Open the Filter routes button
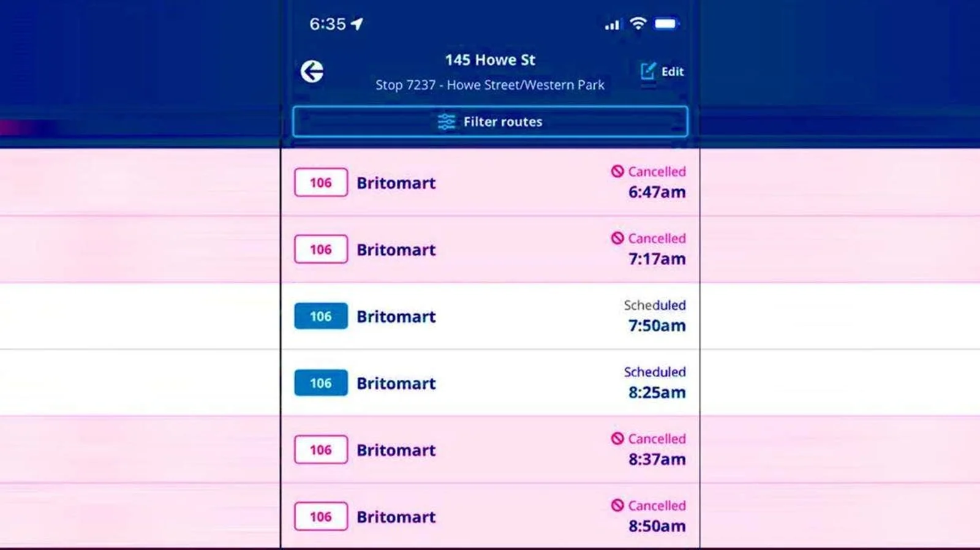 point(490,121)
